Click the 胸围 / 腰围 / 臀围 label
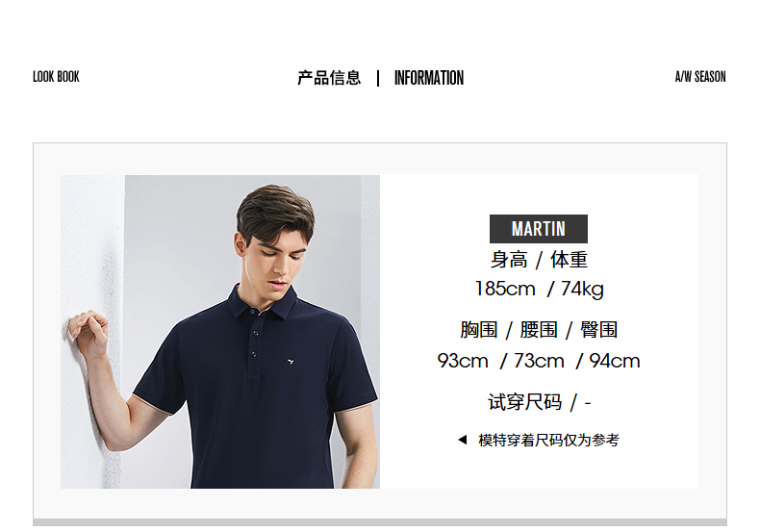 point(539,330)
